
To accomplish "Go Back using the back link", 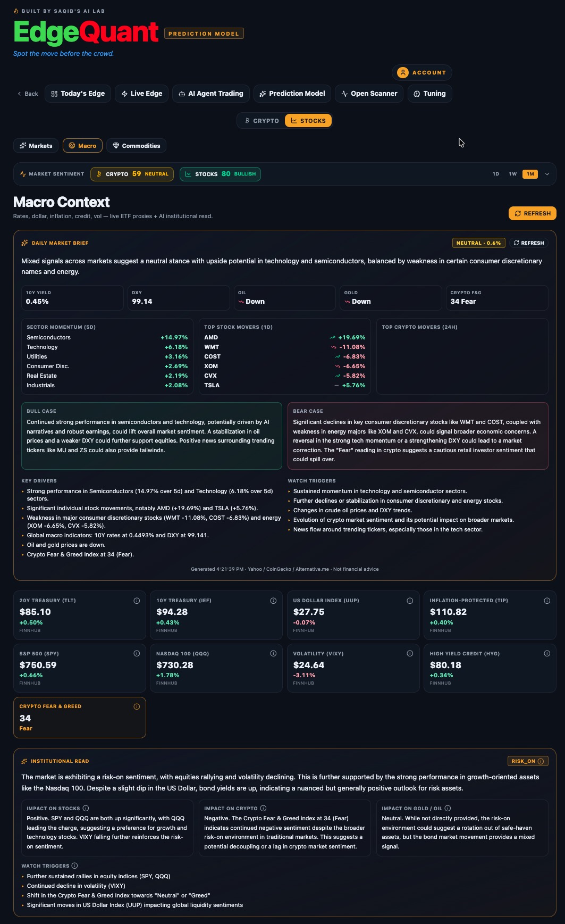I will click(x=28, y=94).
